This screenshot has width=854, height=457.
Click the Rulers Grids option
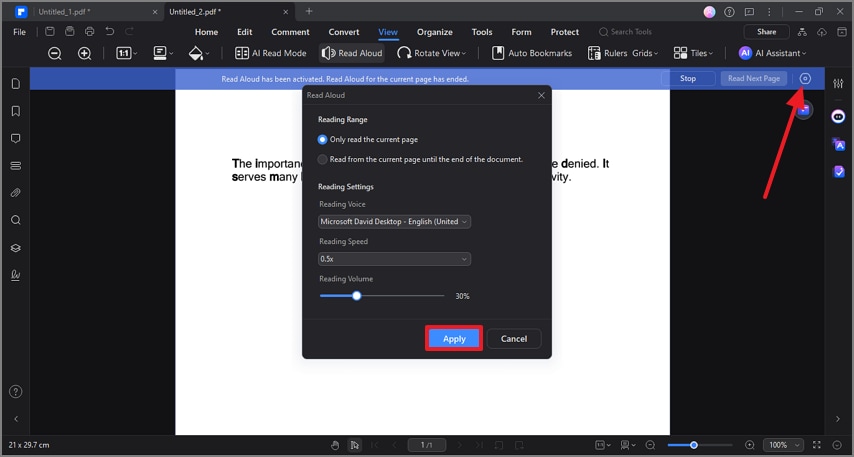(623, 53)
